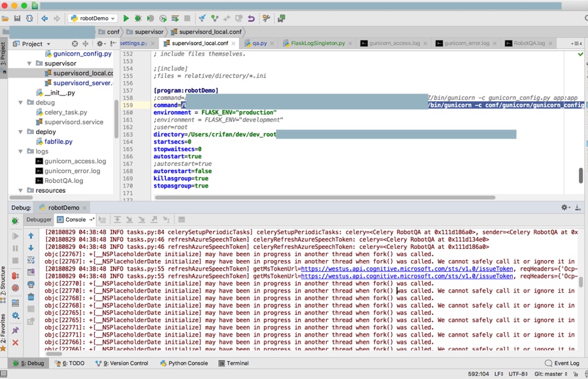
Task: Click the purple Revert arrow in the toolbar
Action: pyautogui.click(x=251, y=19)
